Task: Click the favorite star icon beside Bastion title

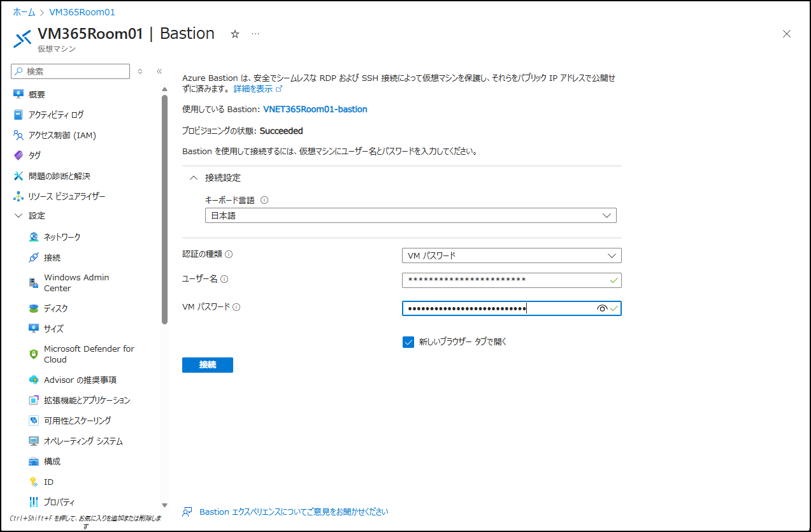Action: click(234, 34)
